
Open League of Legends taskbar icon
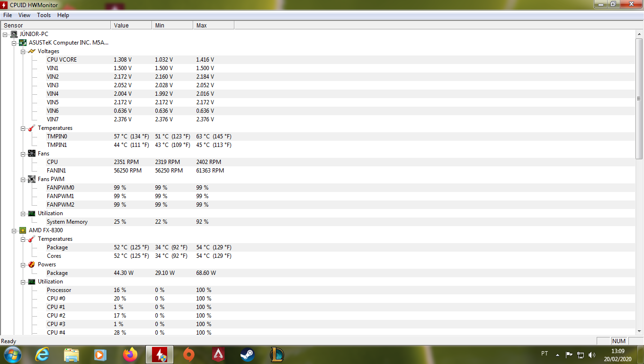click(x=277, y=355)
